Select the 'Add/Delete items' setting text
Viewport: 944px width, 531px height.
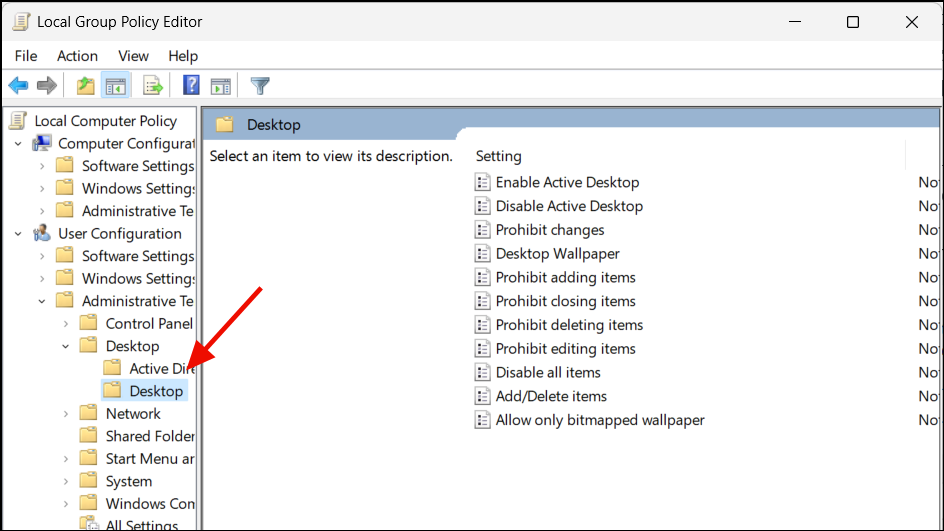(x=551, y=396)
